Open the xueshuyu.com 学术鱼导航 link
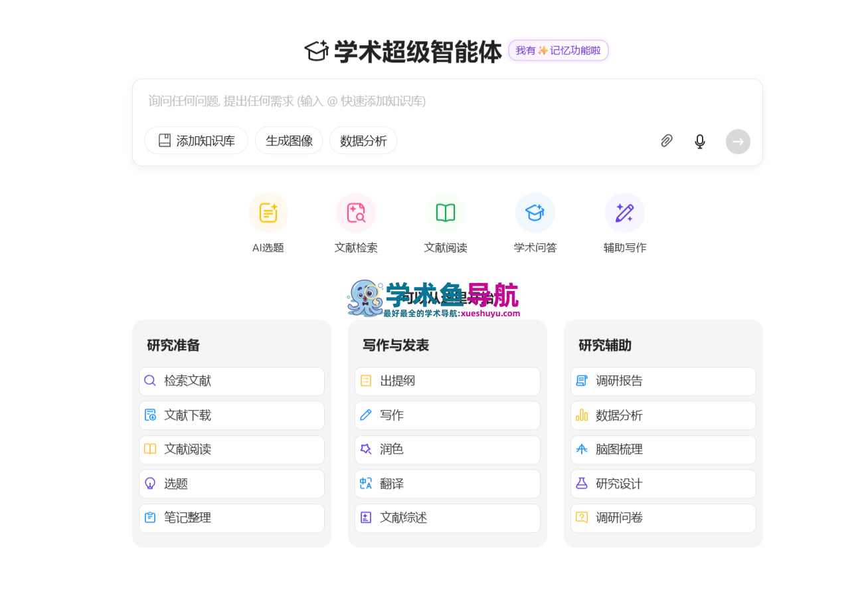This screenshot has width=868, height=598. point(432,298)
